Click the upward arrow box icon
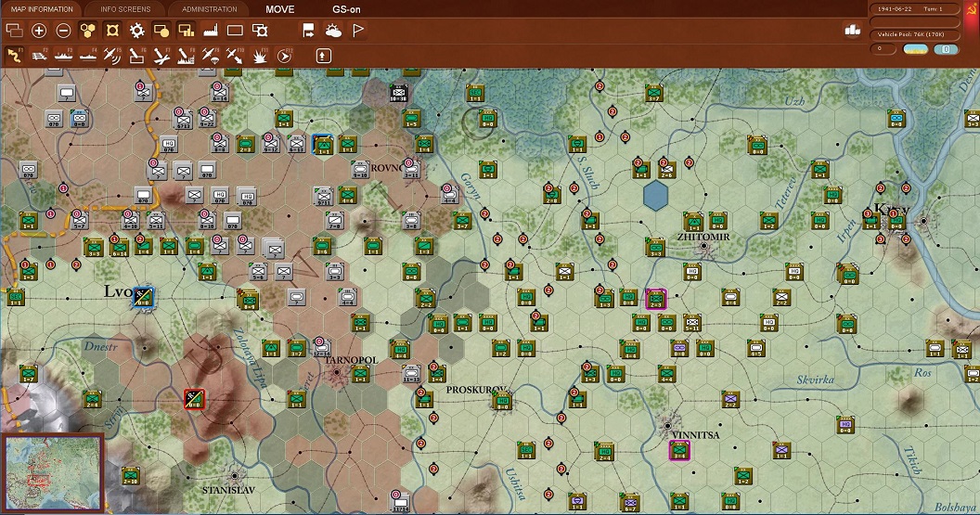 click(323, 56)
